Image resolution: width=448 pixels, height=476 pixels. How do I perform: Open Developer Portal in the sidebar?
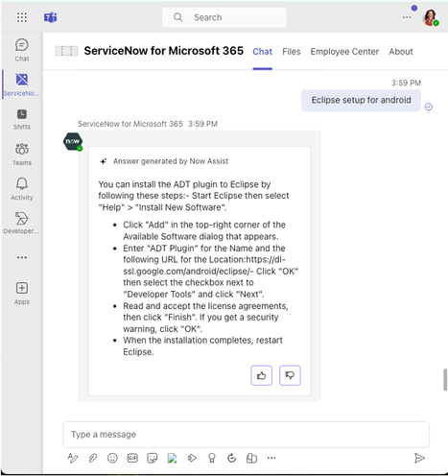[x=21, y=223]
